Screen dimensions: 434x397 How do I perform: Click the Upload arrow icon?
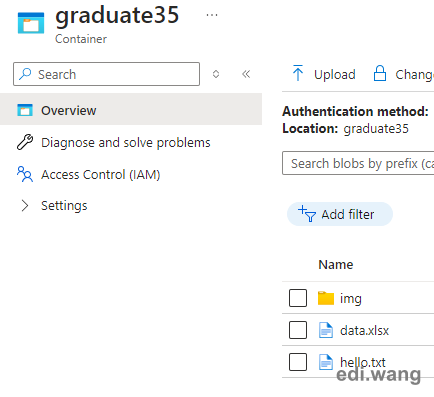pyautogui.click(x=298, y=73)
